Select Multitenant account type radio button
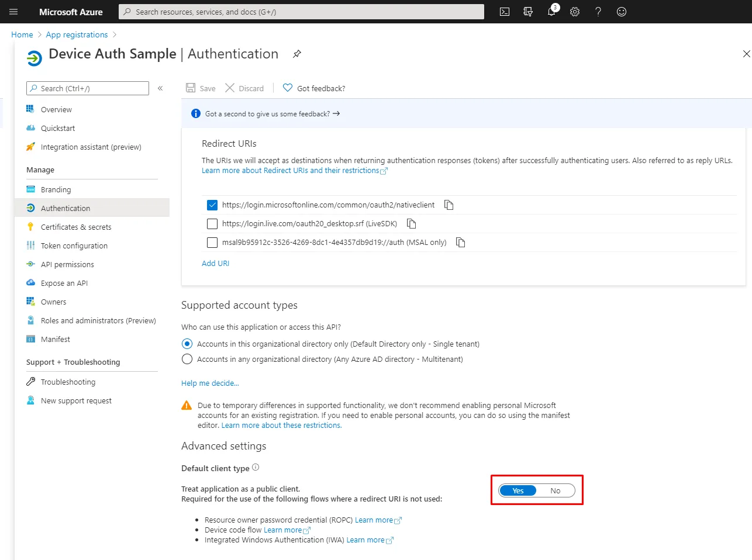This screenshot has height=560, width=752. 187,359
